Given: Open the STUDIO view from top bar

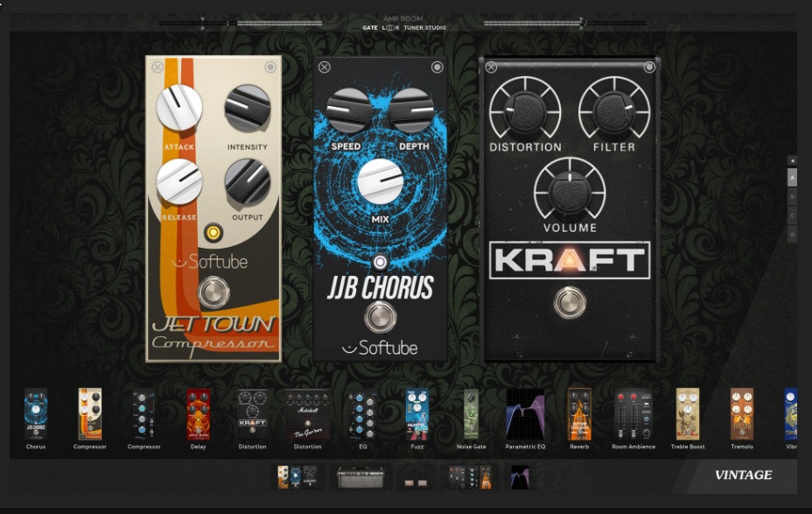Looking at the screenshot, I should click(436, 28).
